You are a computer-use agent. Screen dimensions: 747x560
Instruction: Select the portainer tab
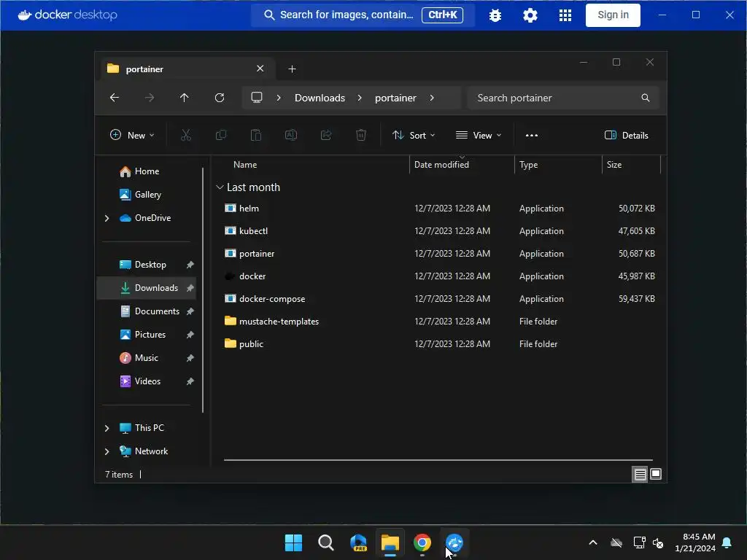(x=188, y=69)
